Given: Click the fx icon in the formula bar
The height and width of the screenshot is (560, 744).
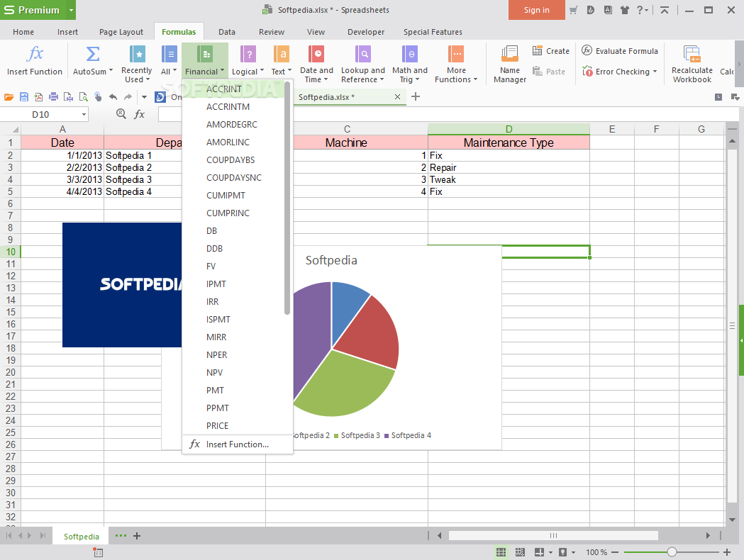Looking at the screenshot, I should point(140,114).
